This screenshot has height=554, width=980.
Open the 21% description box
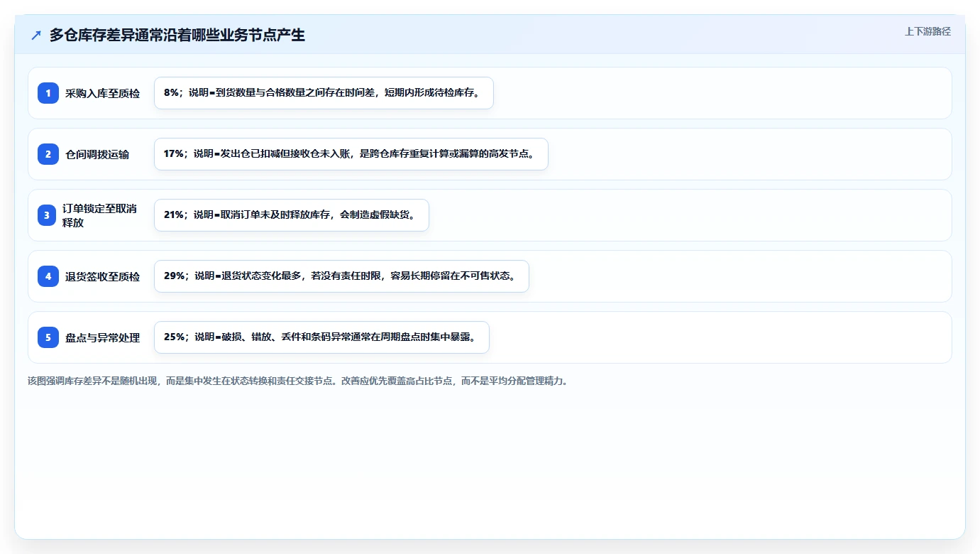point(292,215)
